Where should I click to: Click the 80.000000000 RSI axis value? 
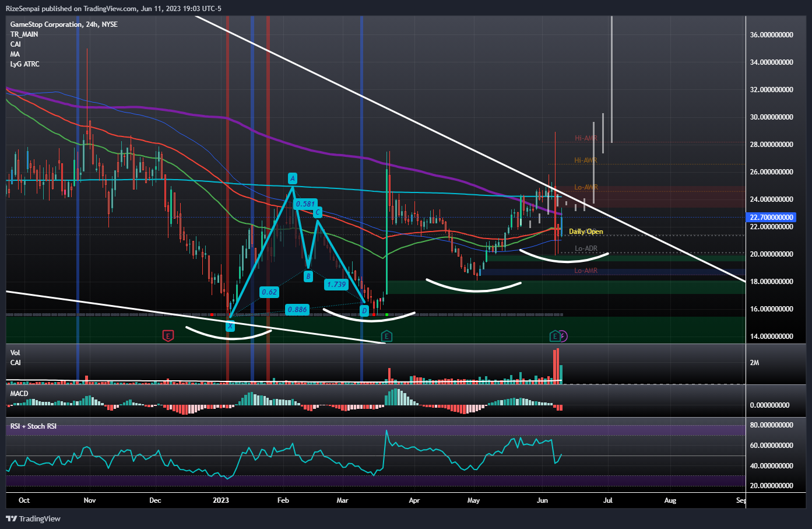tap(771, 425)
